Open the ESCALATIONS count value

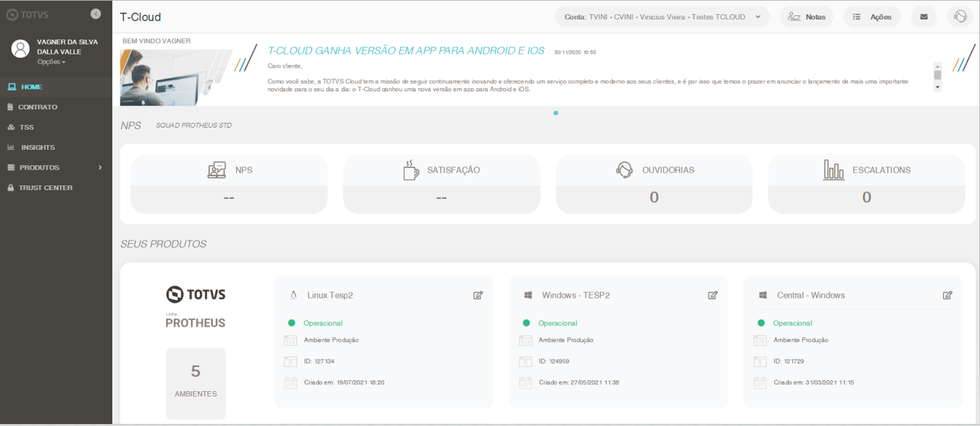coord(866,198)
